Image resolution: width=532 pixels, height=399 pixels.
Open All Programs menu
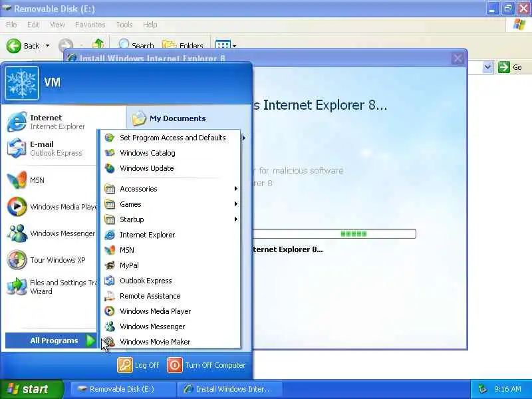[x=51, y=340]
